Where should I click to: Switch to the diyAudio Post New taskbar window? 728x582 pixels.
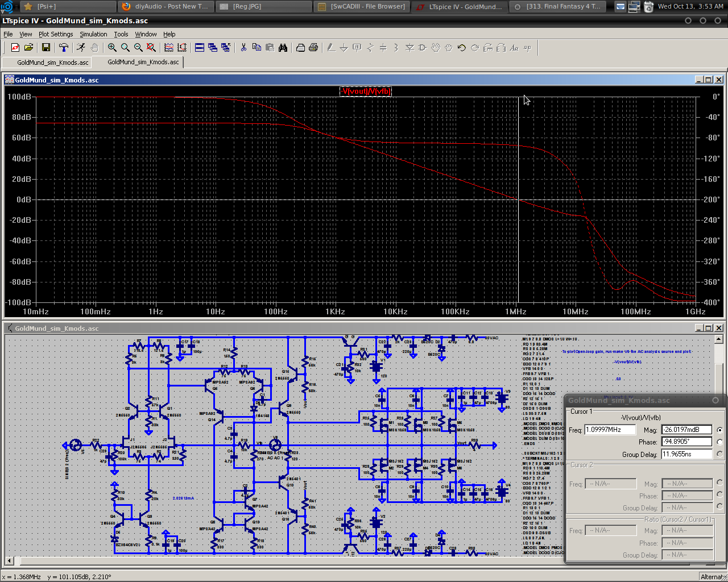click(x=166, y=6)
